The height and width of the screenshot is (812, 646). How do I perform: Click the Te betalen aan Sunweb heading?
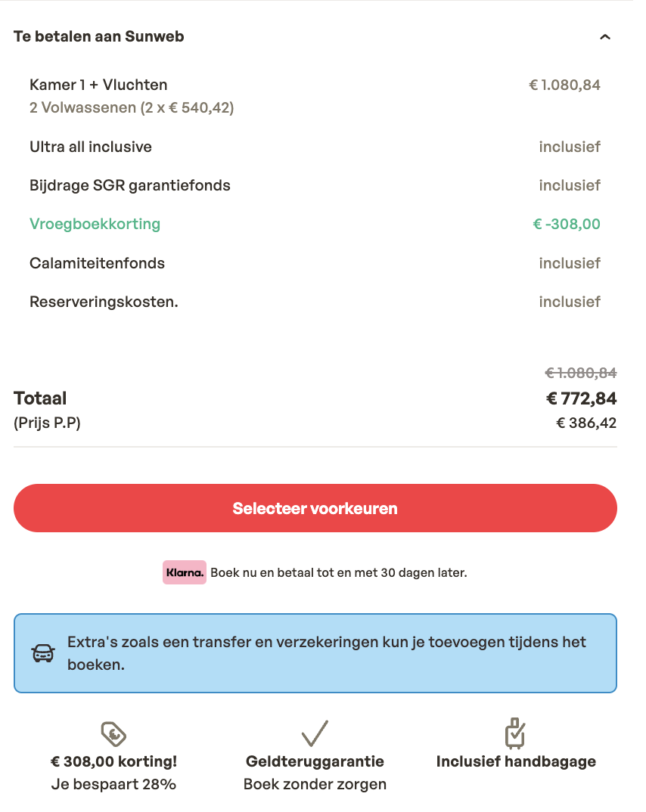pyautogui.click(x=98, y=36)
